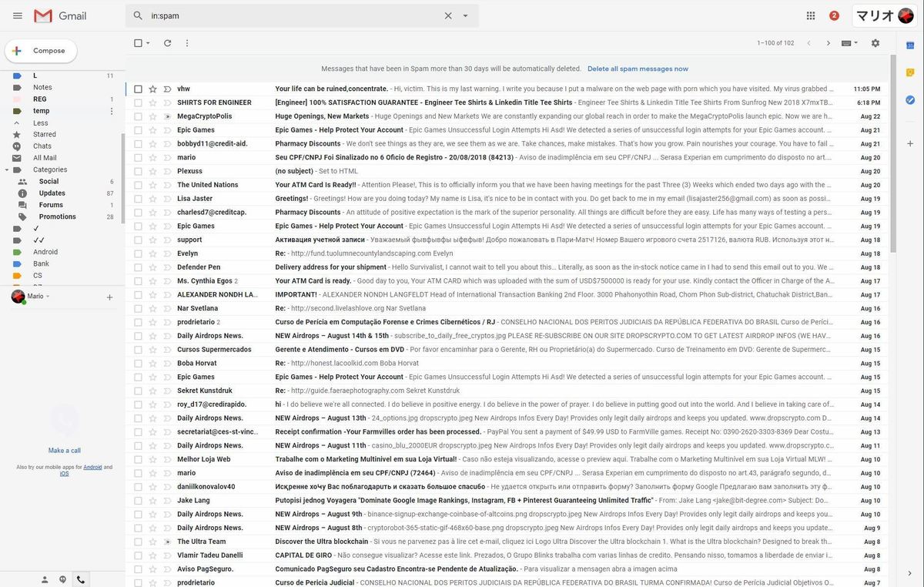Open the input tools keyboard dropdown

(x=850, y=43)
